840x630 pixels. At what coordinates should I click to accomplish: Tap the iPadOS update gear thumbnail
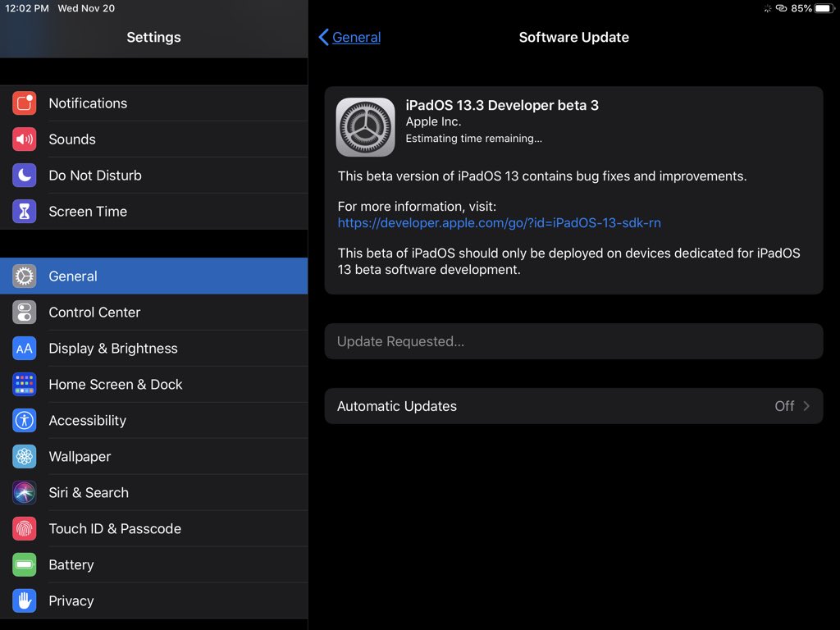(365, 127)
